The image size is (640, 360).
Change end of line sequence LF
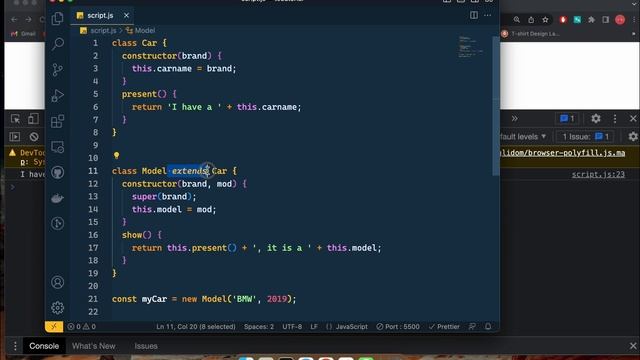click(x=314, y=327)
